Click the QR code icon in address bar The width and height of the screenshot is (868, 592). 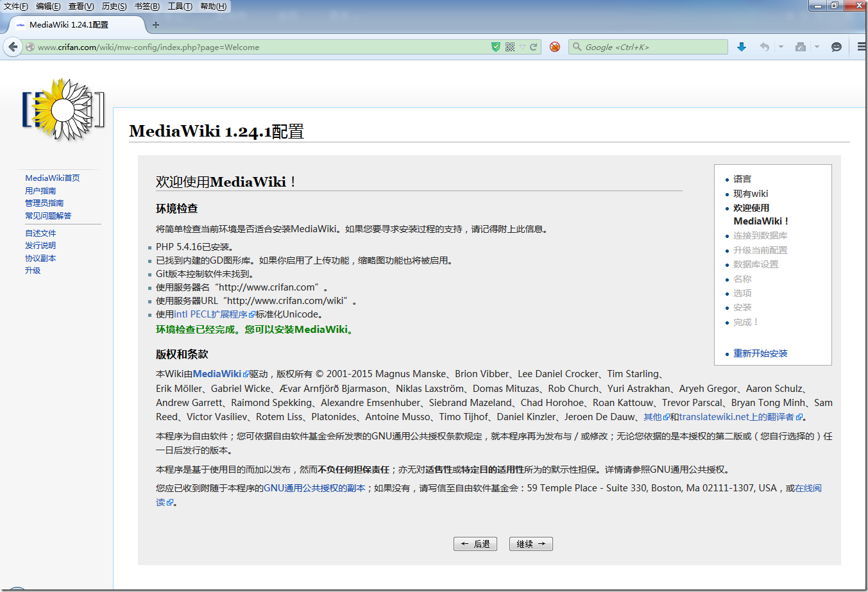510,47
